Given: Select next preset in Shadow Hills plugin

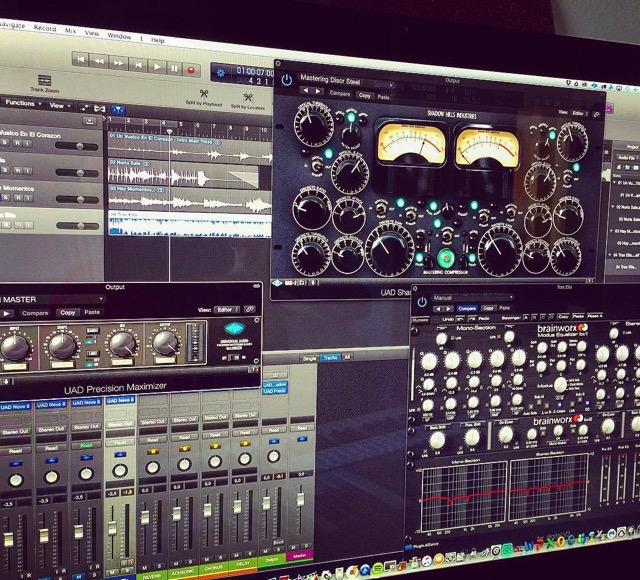Looking at the screenshot, I should [x=318, y=92].
